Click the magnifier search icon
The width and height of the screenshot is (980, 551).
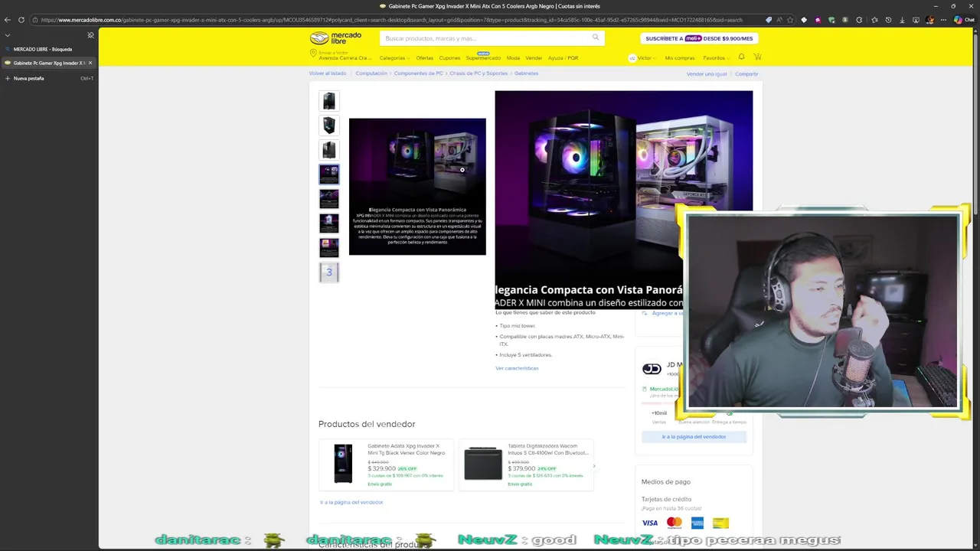point(596,37)
